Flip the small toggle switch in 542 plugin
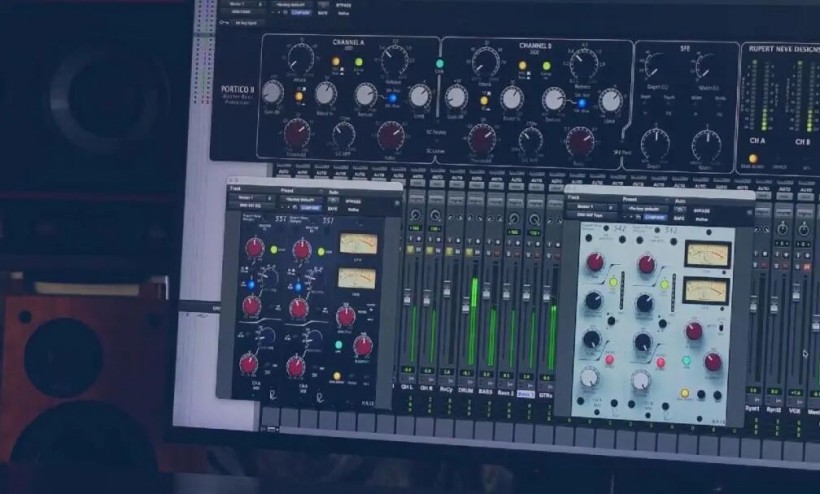 pos(721,329)
